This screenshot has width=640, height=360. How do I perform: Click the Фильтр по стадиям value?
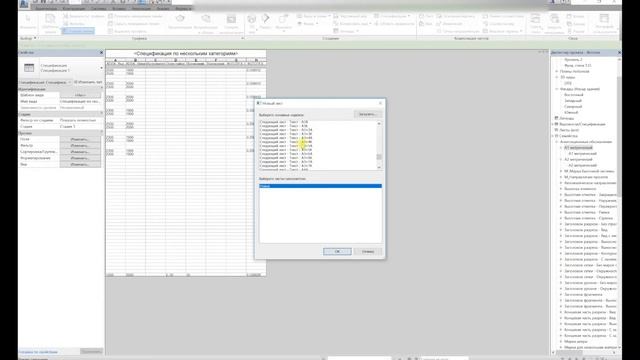click(x=80, y=120)
